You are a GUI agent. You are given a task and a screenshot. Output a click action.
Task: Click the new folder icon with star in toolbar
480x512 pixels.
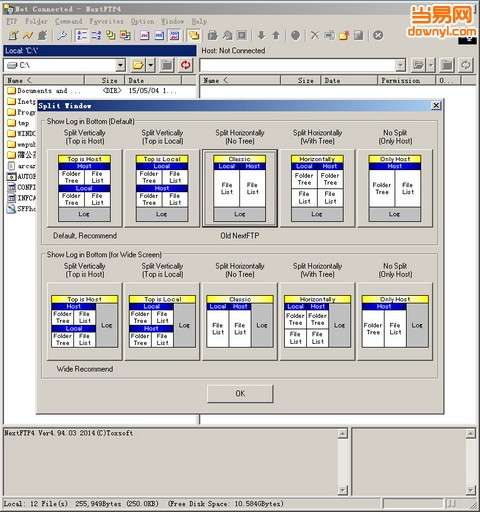tap(344, 35)
